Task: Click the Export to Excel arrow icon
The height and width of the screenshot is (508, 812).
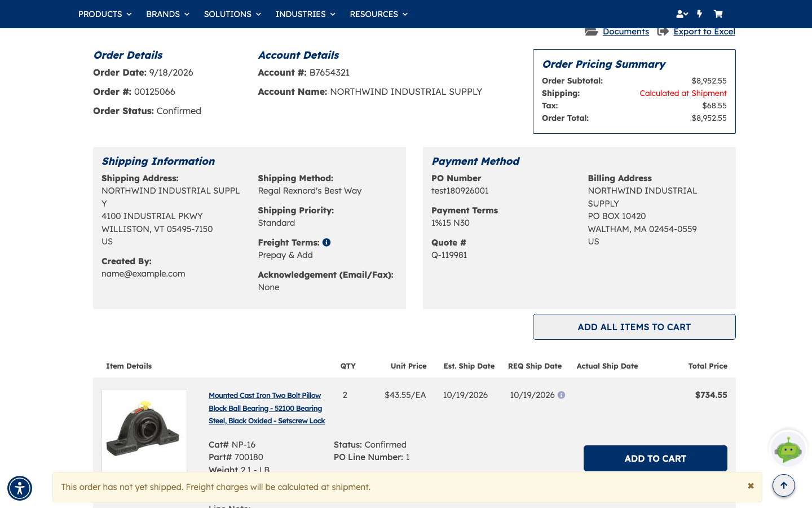Action: (x=663, y=32)
